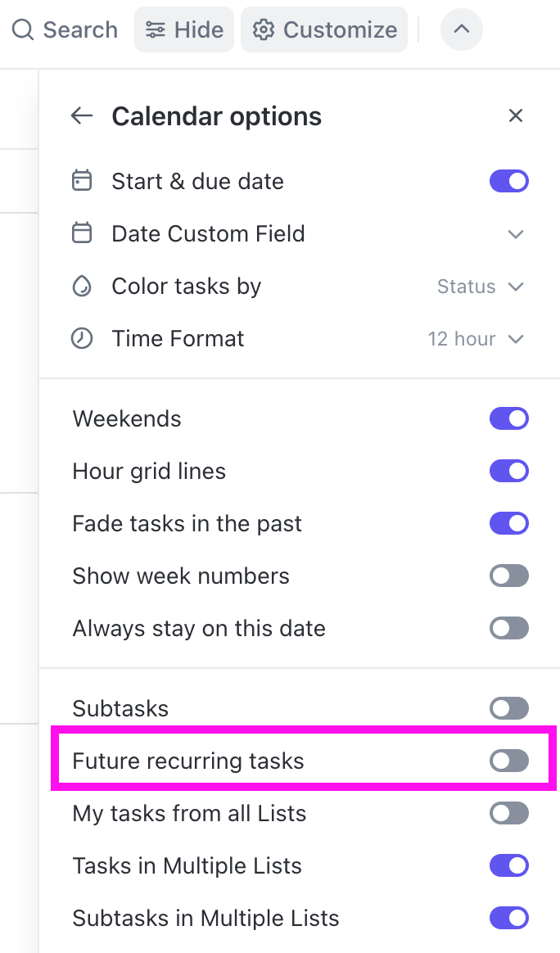Image resolution: width=560 pixels, height=953 pixels.
Task: Click the droplet icon for Color tasks by
Action: tap(82, 287)
